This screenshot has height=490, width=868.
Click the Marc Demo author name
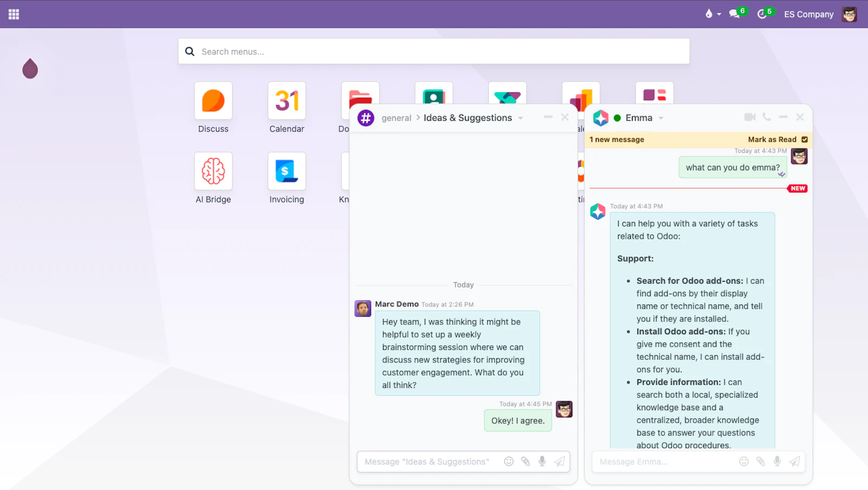pos(397,304)
